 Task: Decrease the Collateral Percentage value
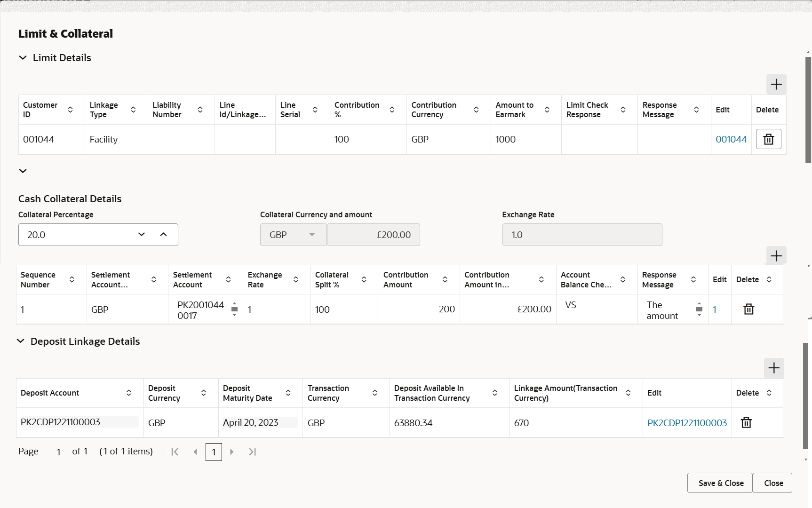click(x=142, y=234)
